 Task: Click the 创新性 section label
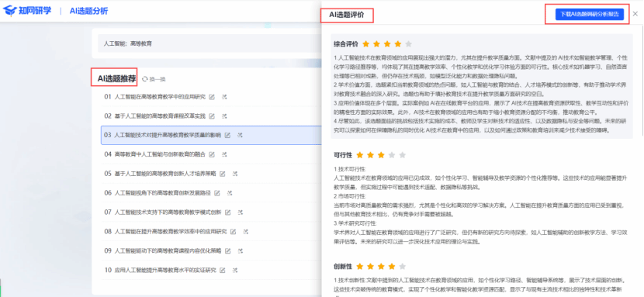pyautogui.click(x=343, y=267)
